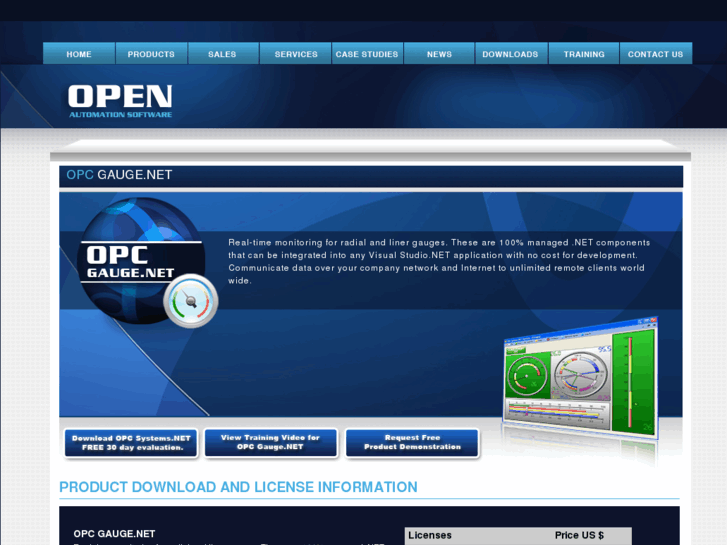This screenshot has width=727, height=545.
Task: Click the OPC Gauge.NET globe logo
Action: [140, 260]
